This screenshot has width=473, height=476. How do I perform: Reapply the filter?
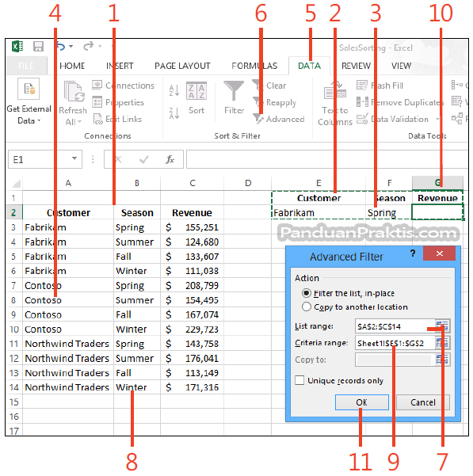click(274, 102)
